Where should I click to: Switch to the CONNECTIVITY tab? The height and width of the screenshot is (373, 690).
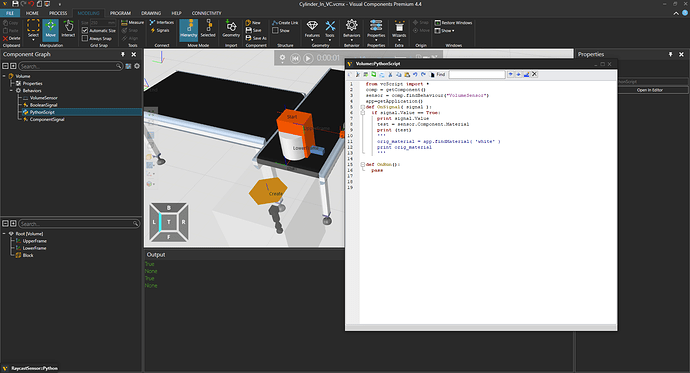(x=206, y=13)
